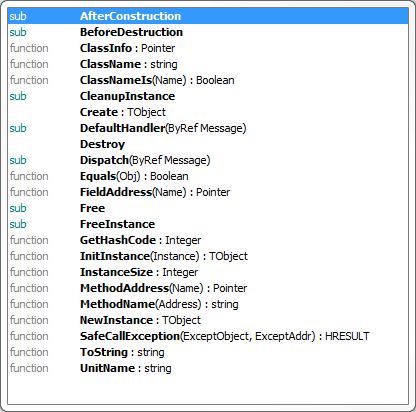Pick Equals(Obj) : Boolean function

(208, 176)
